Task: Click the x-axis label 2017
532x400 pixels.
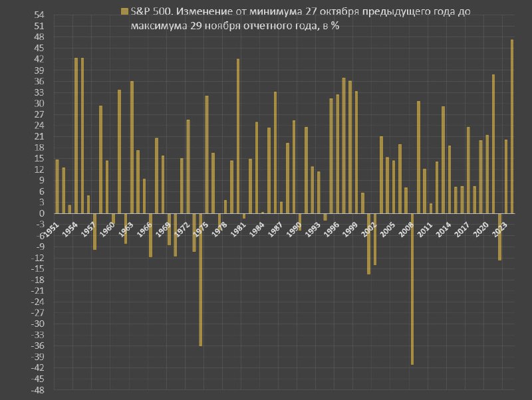Action: [x=462, y=230]
